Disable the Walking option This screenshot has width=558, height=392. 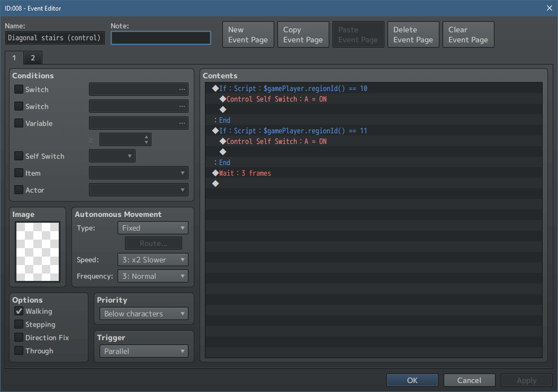point(17,311)
